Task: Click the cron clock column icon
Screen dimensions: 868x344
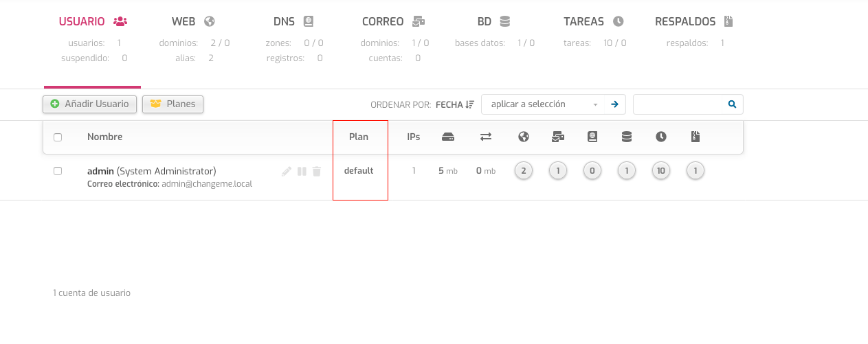Action: click(x=661, y=137)
